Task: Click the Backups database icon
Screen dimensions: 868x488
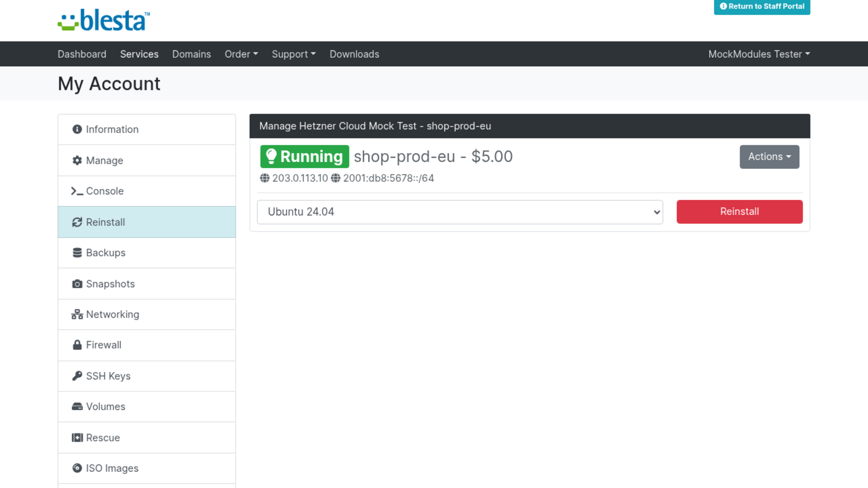Action: (77, 253)
